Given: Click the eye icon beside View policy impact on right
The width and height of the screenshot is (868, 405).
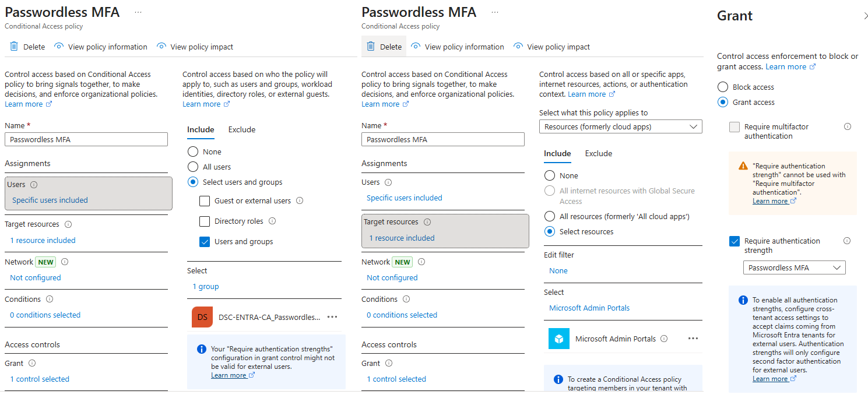Looking at the screenshot, I should (518, 47).
